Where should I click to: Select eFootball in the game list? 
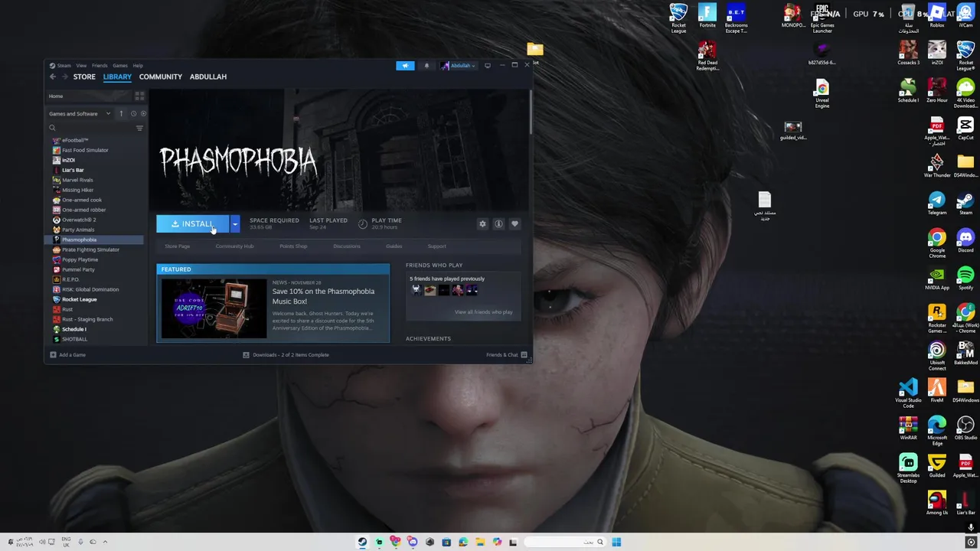tap(75, 140)
